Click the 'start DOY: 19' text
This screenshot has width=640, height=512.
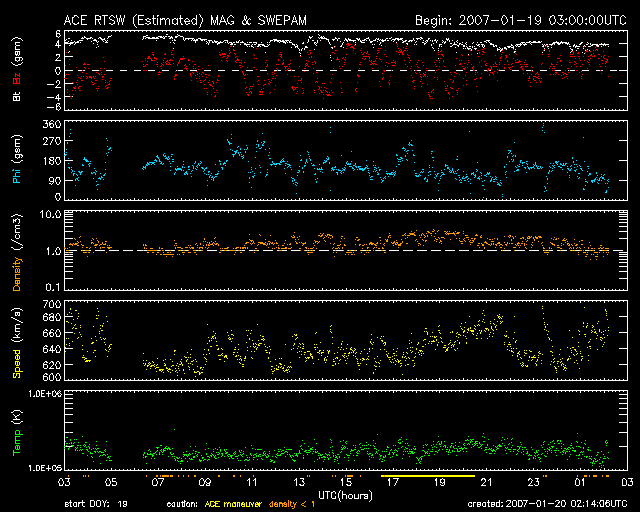point(97,505)
